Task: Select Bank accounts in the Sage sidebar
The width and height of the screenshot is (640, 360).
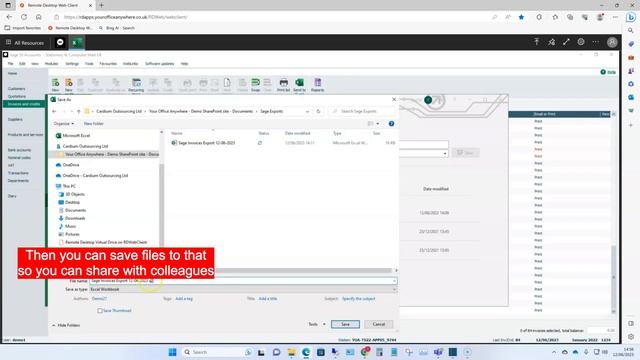Action: (x=19, y=150)
